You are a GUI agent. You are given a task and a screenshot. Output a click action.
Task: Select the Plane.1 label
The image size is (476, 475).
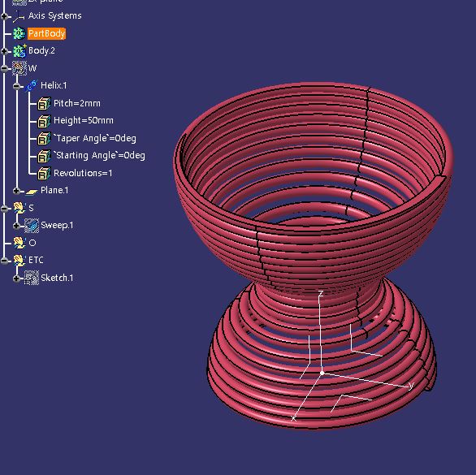click(x=54, y=190)
